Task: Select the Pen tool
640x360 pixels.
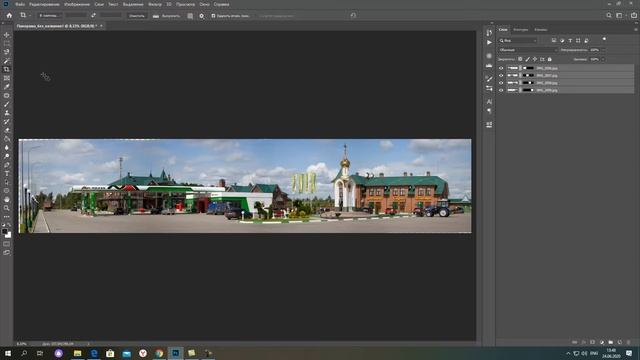Action: 7,165
